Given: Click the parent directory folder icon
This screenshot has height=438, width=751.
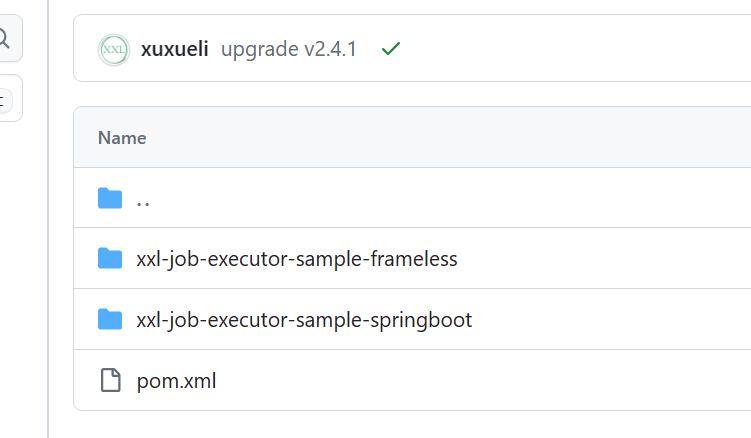Looking at the screenshot, I should coord(110,198).
